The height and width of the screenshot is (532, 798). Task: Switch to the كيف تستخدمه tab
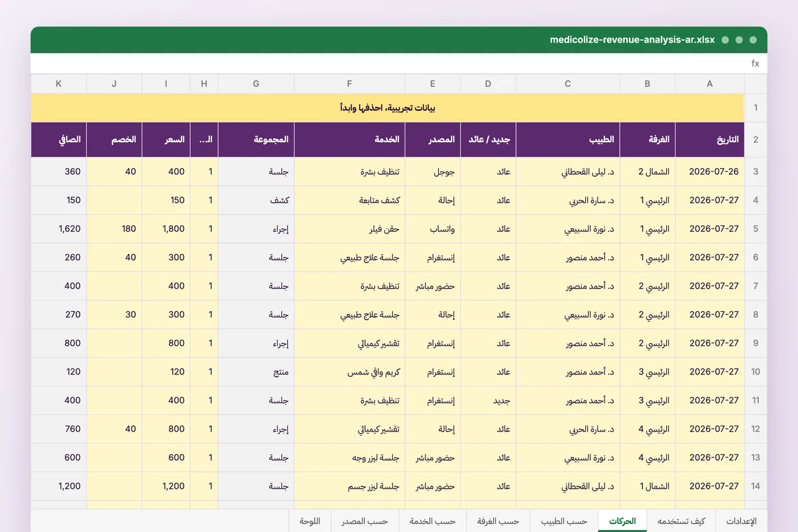[x=681, y=521]
